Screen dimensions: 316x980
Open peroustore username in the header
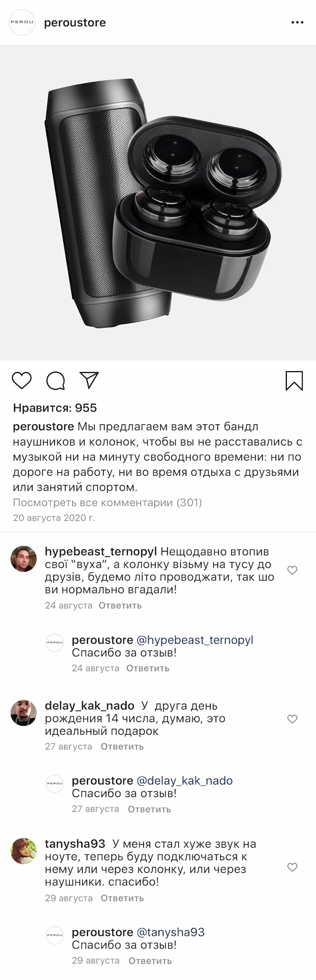(x=75, y=23)
